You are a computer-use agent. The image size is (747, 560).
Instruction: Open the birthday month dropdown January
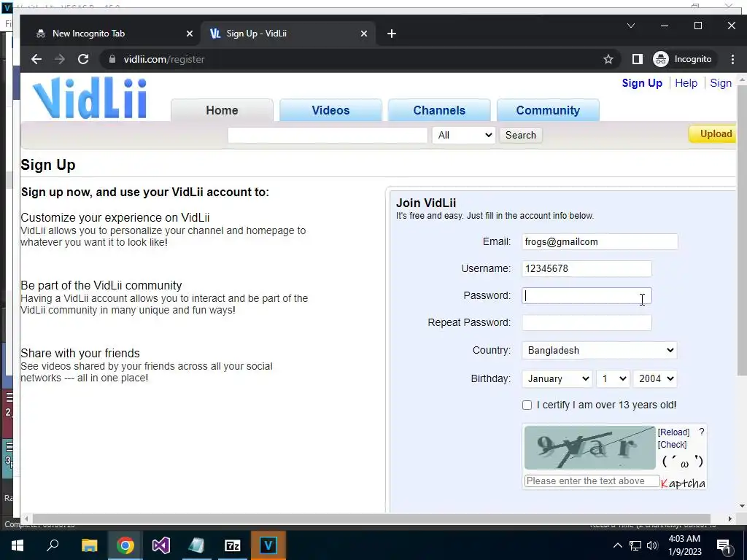(557, 378)
